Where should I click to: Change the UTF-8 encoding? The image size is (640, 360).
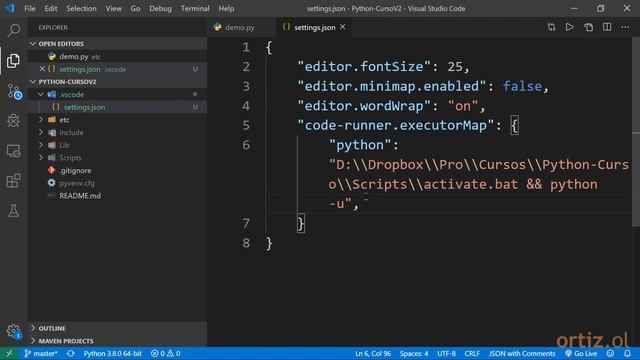447,353
